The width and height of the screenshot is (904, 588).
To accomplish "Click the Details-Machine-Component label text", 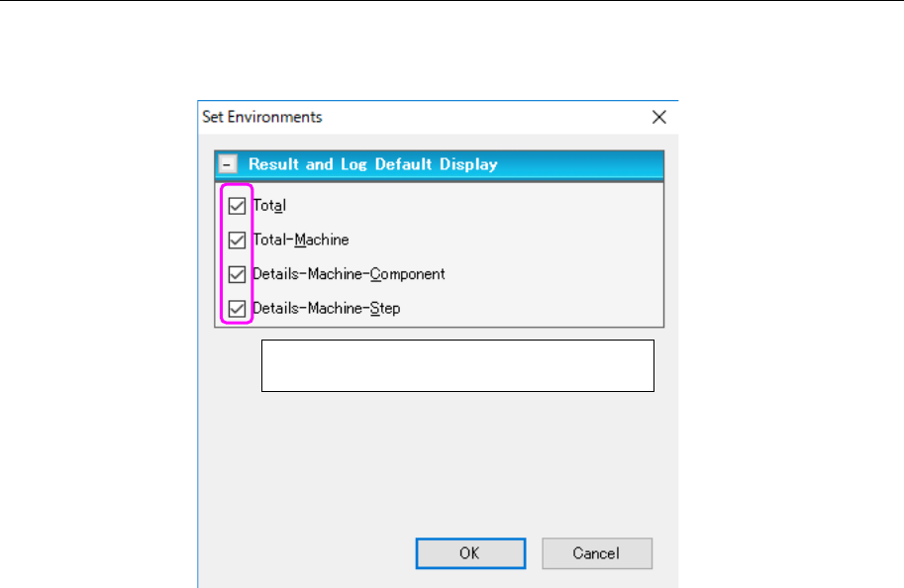I will 349,274.
